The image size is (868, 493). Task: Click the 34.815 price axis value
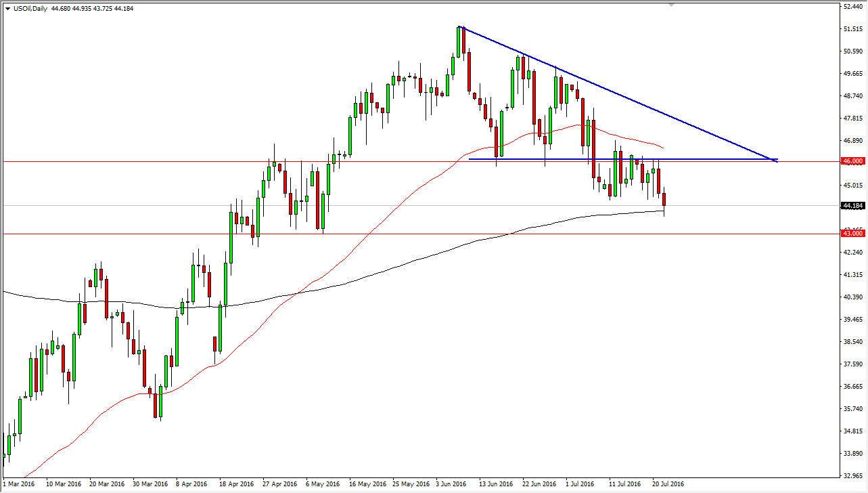point(852,431)
